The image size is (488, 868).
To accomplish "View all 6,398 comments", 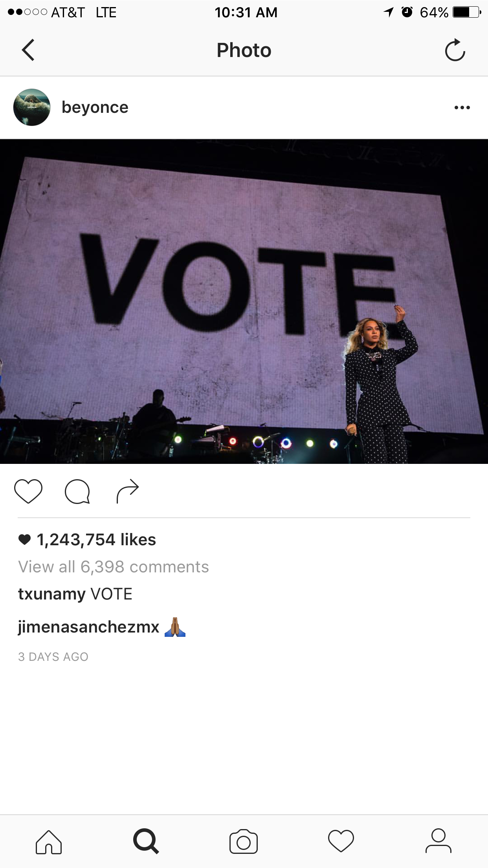I will tap(114, 567).
